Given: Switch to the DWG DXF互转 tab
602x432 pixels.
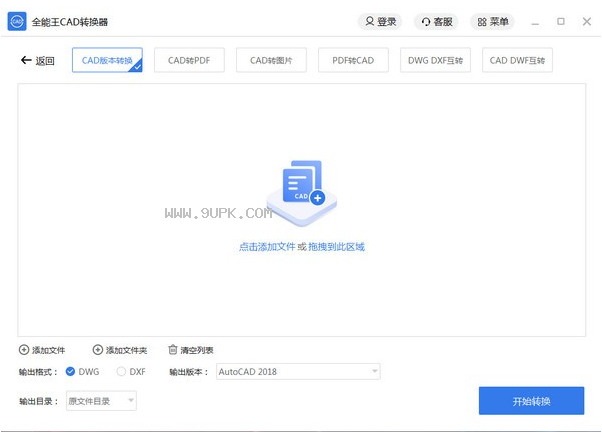Looking at the screenshot, I should click(x=435, y=60).
